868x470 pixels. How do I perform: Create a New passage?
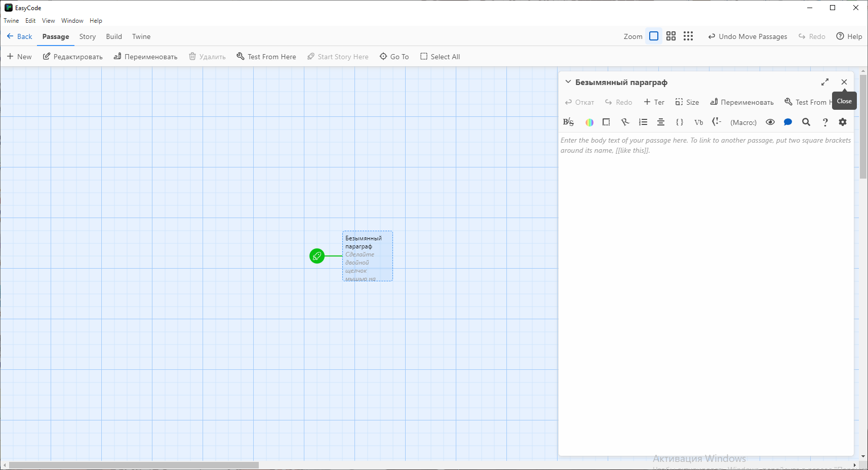(x=19, y=57)
